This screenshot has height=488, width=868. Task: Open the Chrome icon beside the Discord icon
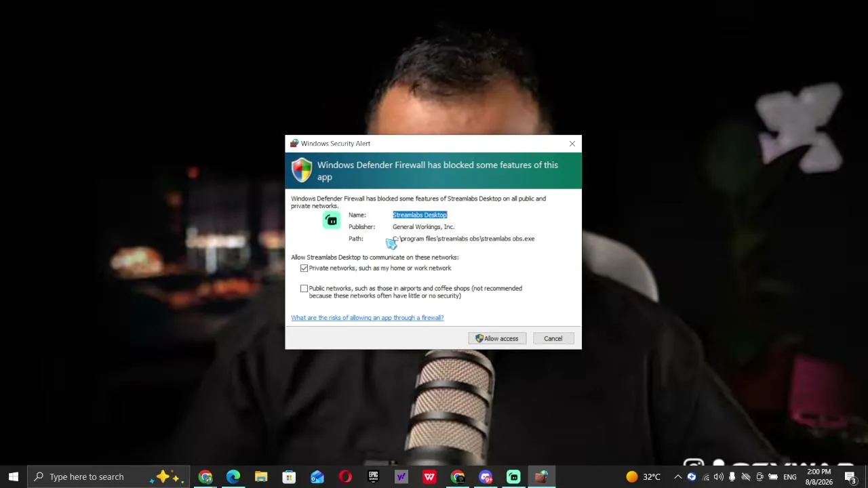pos(458,477)
